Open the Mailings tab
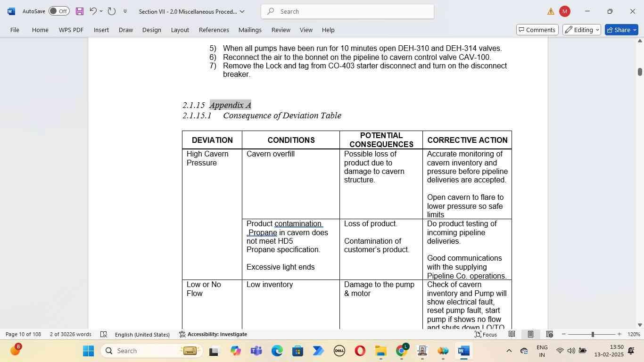644x362 pixels. coord(250,30)
